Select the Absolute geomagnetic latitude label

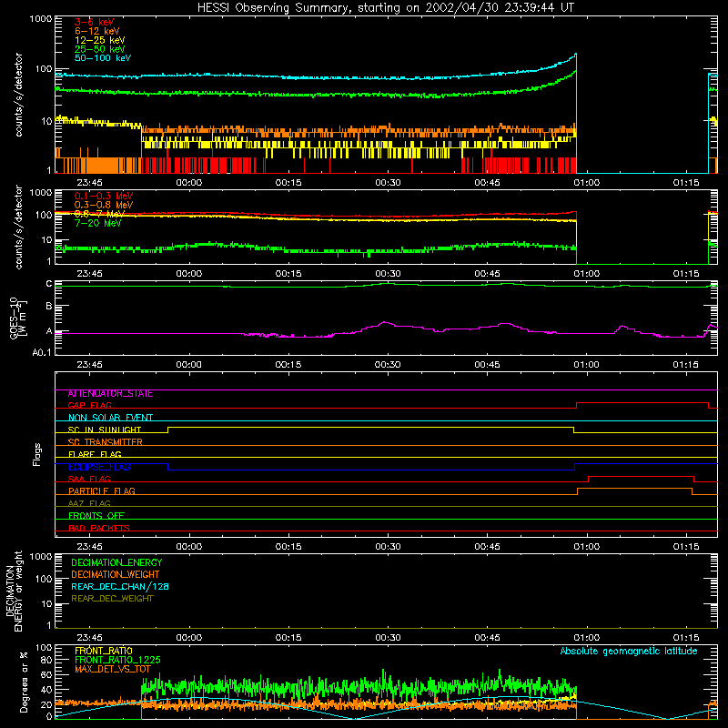point(629,652)
